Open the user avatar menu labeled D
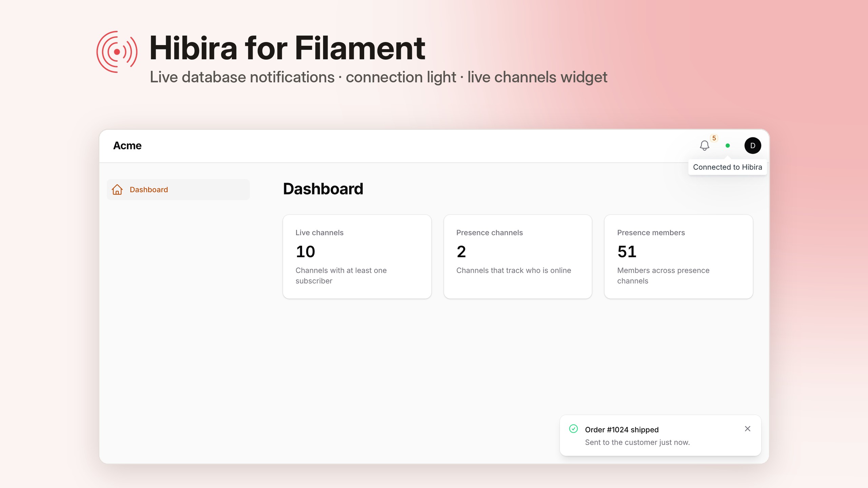Viewport: 868px width, 488px height. 753,146
